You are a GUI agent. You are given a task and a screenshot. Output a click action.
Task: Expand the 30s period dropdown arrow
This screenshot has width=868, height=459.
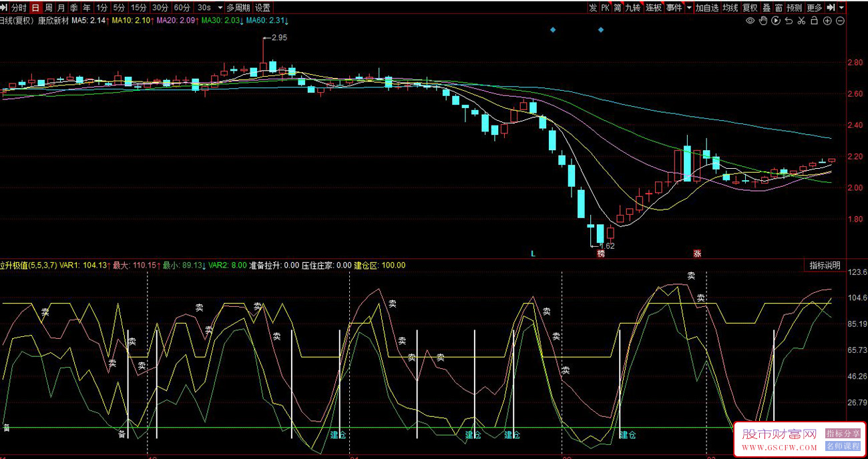(x=220, y=8)
